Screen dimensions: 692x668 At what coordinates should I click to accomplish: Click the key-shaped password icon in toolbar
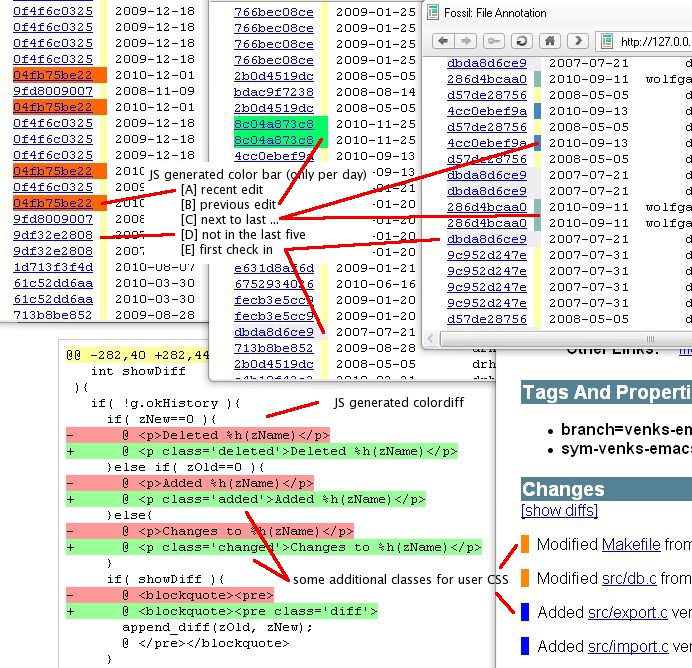point(494,41)
